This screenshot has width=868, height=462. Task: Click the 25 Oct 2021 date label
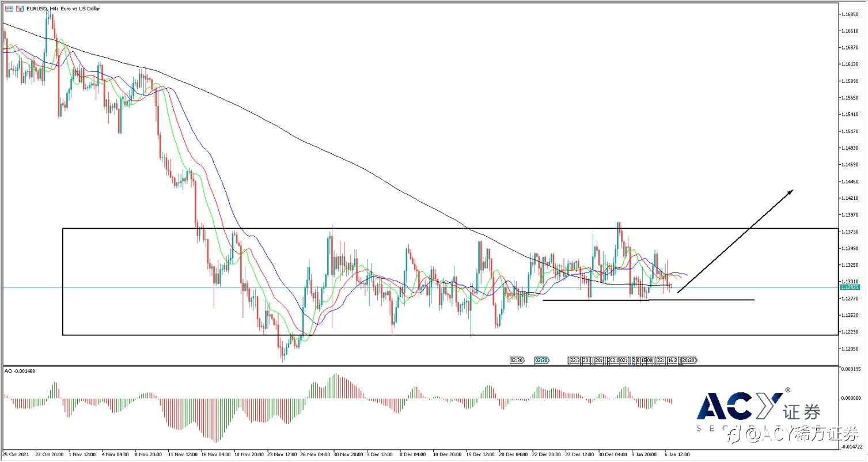coord(16,455)
